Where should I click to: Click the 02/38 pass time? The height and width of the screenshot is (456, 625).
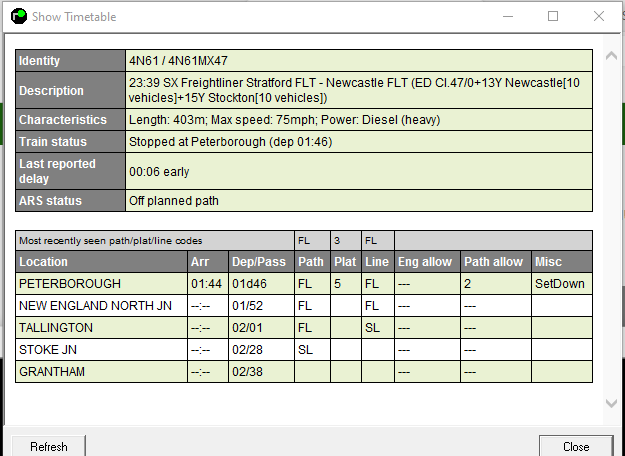pyautogui.click(x=261, y=371)
